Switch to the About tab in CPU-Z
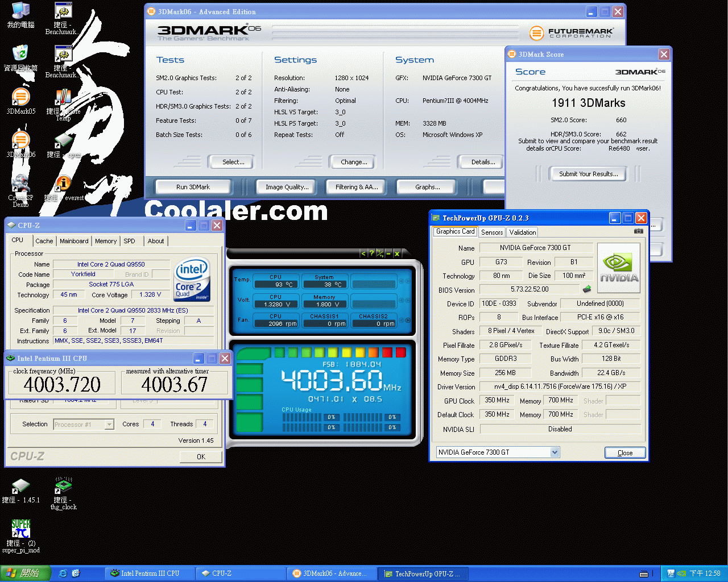Screen dimensions: 728x582 coord(156,241)
